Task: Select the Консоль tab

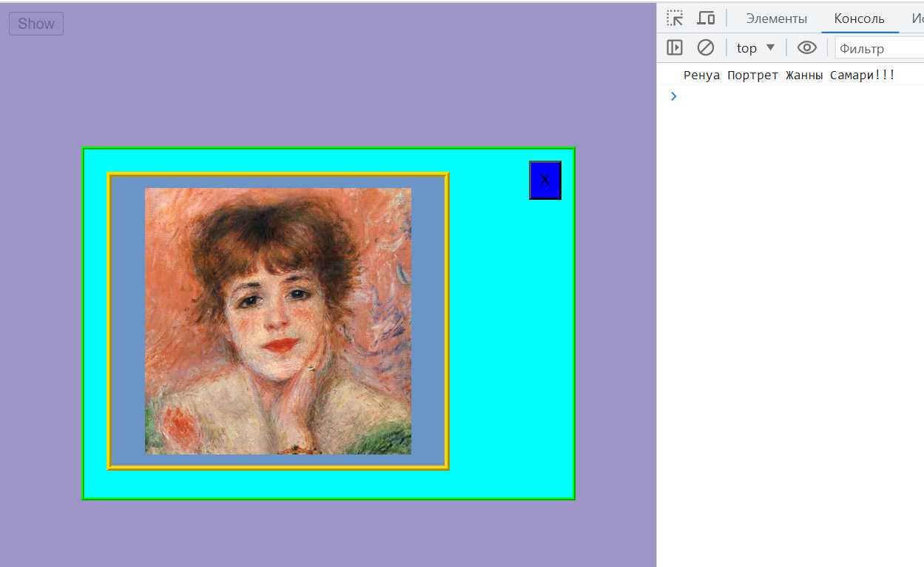Action: tap(859, 19)
